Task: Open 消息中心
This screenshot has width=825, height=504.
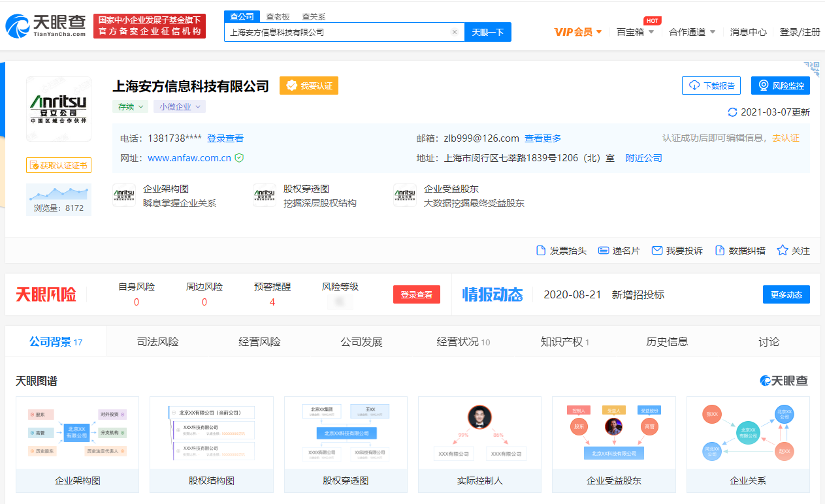Action: click(x=749, y=32)
